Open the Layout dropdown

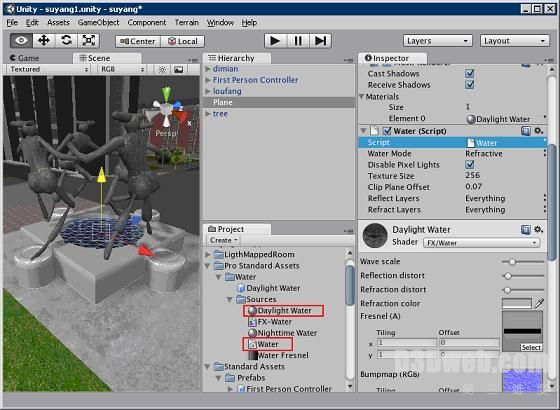pos(515,41)
